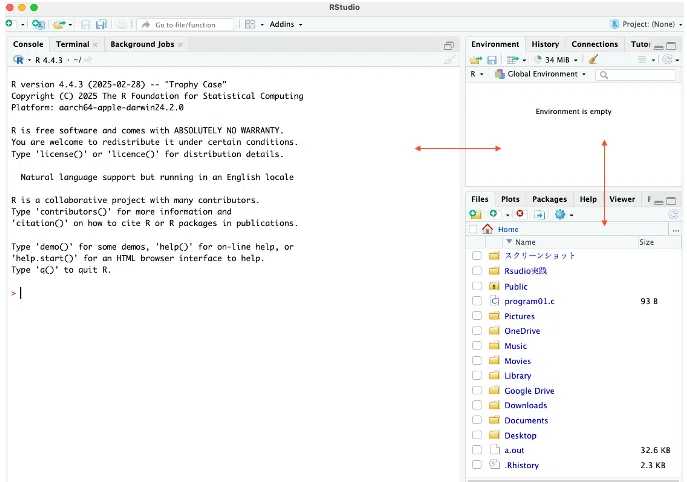This screenshot has width=687, height=482.
Task: Refresh the Files pane listing
Action: (x=673, y=214)
